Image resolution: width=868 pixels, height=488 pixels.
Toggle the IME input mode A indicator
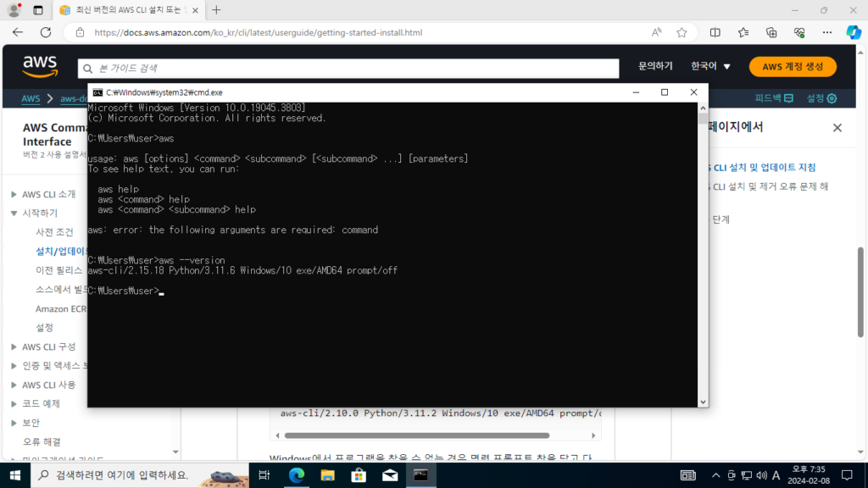click(776, 475)
